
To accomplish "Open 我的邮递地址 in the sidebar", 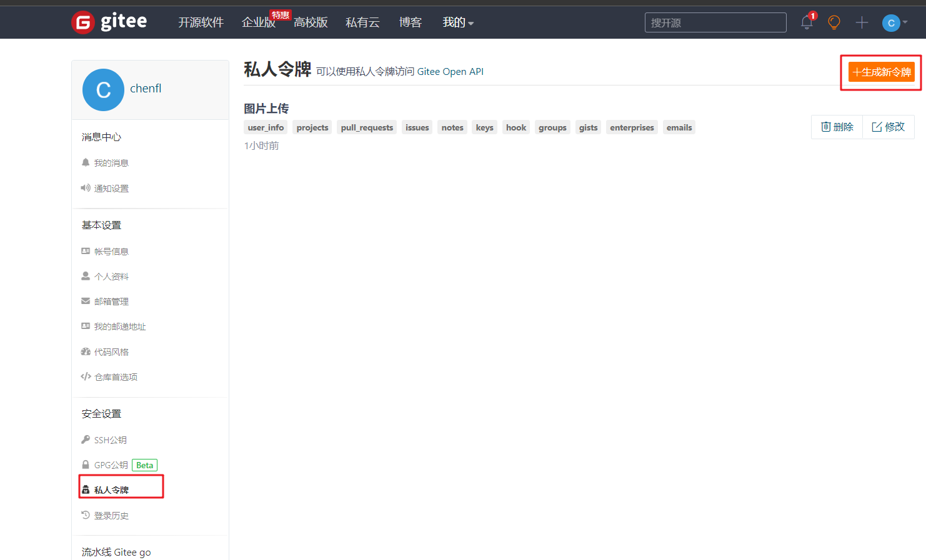I will 120,327.
